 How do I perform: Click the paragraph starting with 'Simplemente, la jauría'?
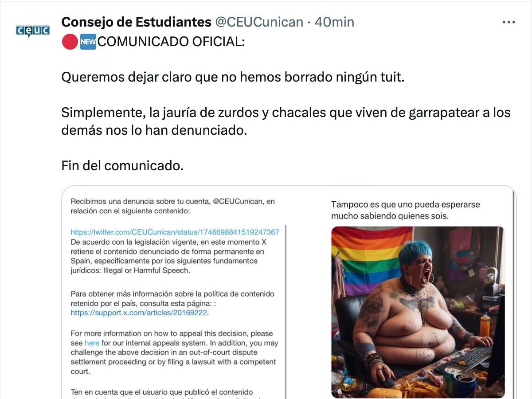click(x=286, y=121)
